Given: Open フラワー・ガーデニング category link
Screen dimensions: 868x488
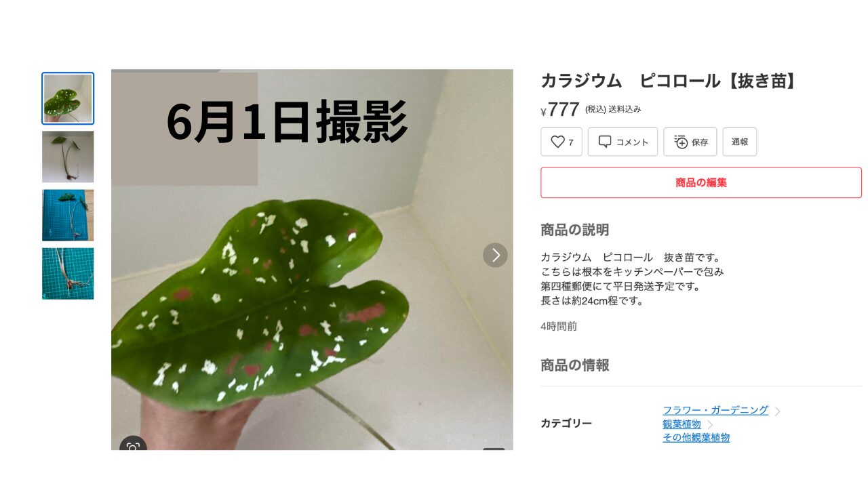Looking at the screenshot, I should (715, 410).
